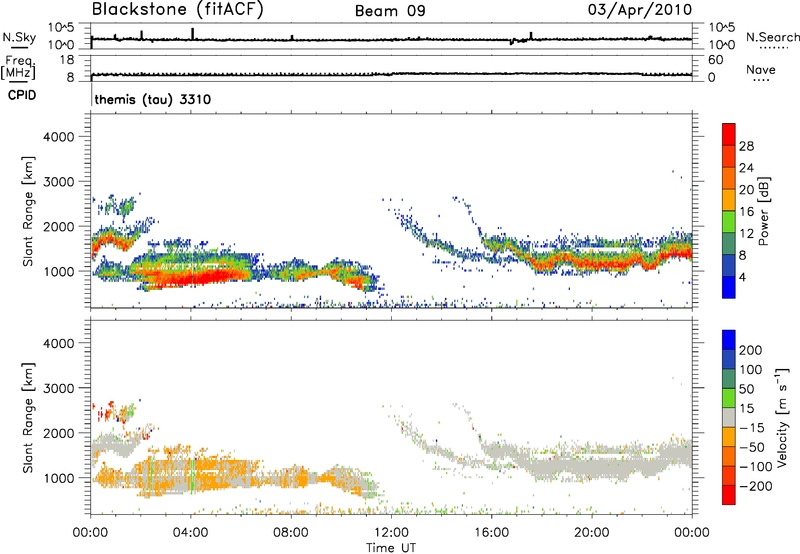Pick the light green 12–16 dB Power swatch
This screenshot has width=800, height=554.
[729, 222]
